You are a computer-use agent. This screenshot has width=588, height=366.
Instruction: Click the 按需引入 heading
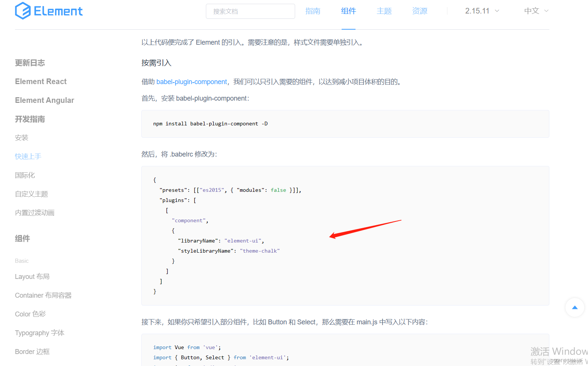pos(156,63)
